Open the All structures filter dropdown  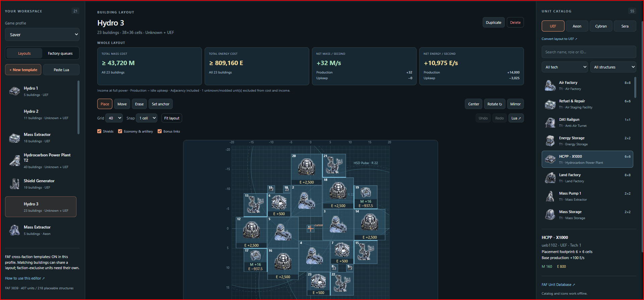(x=613, y=67)
